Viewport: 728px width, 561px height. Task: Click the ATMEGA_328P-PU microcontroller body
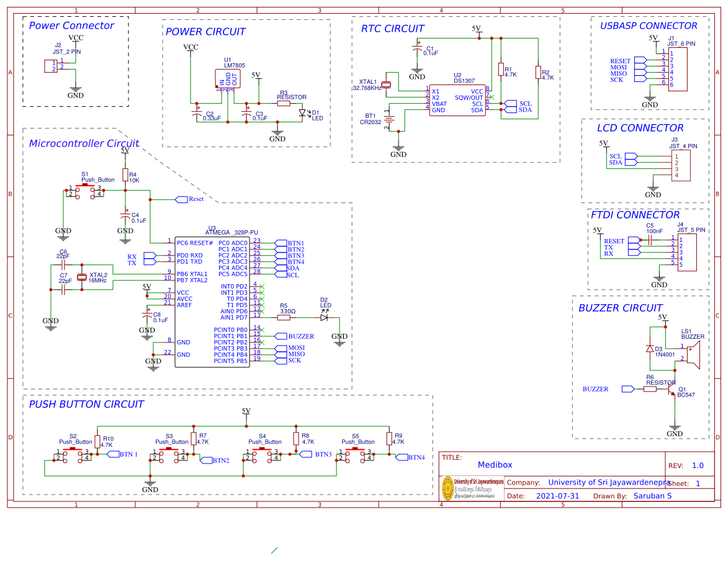212,302
